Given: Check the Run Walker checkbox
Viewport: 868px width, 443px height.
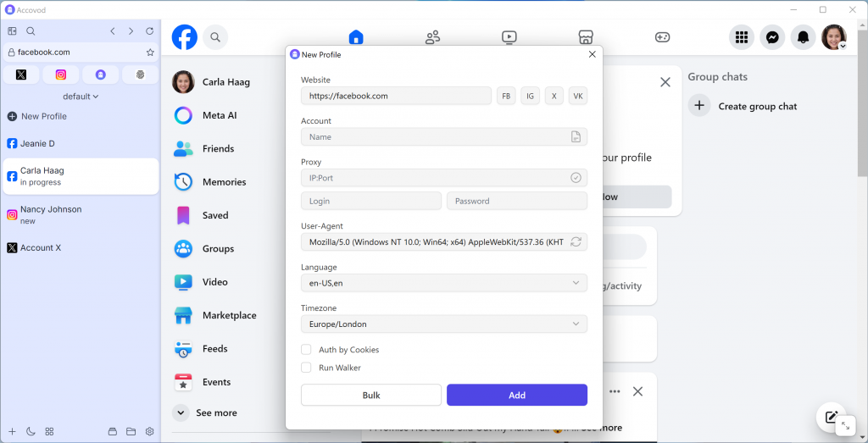Looking at the screenshot, I should pyautogui.click(x=306, y=368).
